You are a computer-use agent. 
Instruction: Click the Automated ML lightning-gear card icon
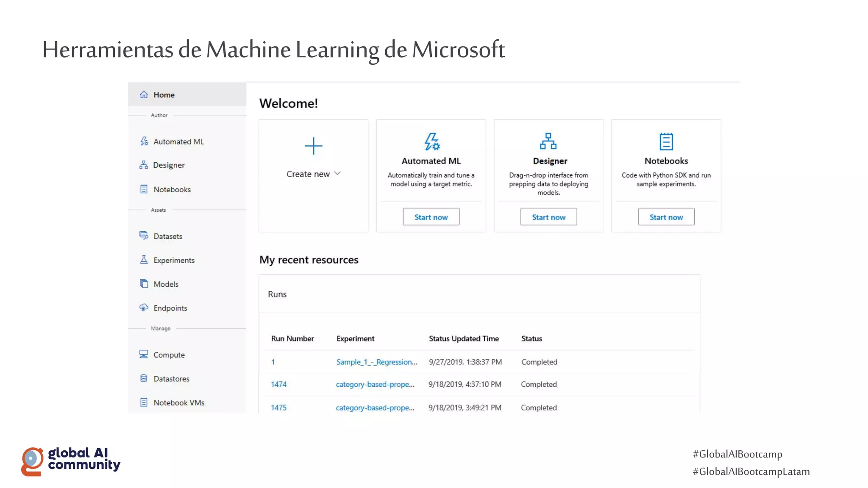tap(432, 141)
